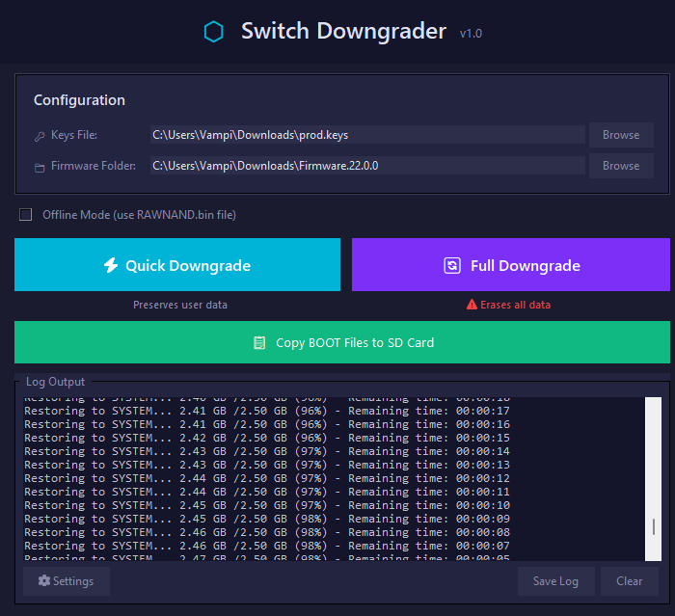Click the refresh icon on Full Downgrade
This screenshot has width=675, height=616.
point(452,266)
